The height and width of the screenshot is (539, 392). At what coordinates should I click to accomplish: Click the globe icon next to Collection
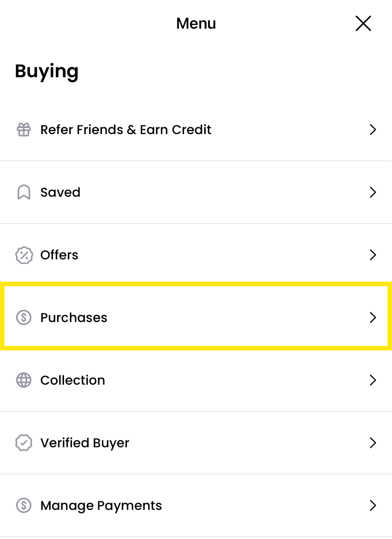[23, 380]
